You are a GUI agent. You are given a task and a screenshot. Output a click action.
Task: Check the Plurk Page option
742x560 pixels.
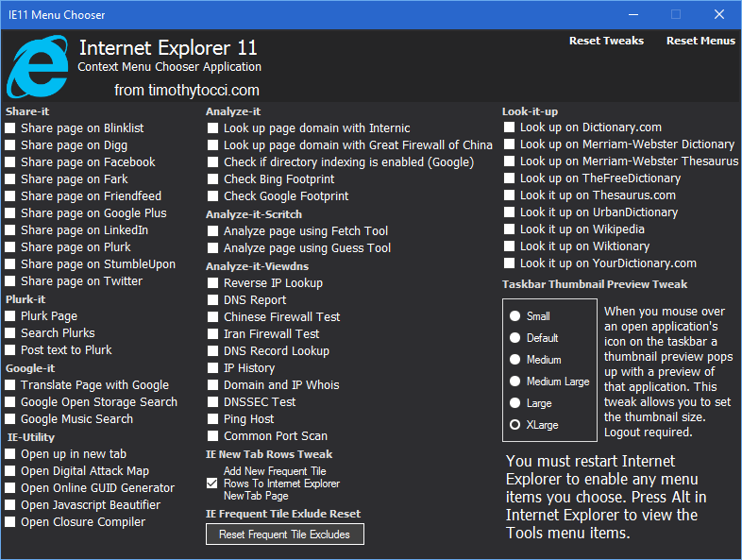(x=10, y=316)
